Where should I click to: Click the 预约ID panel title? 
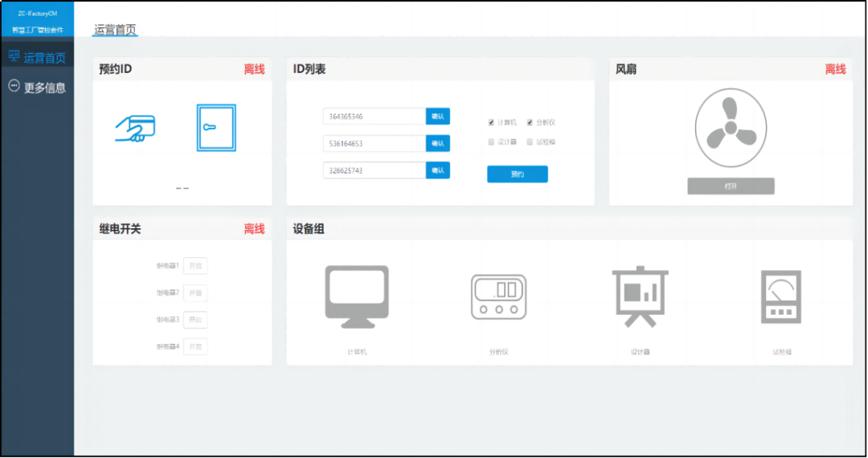[x=115, y=69]
